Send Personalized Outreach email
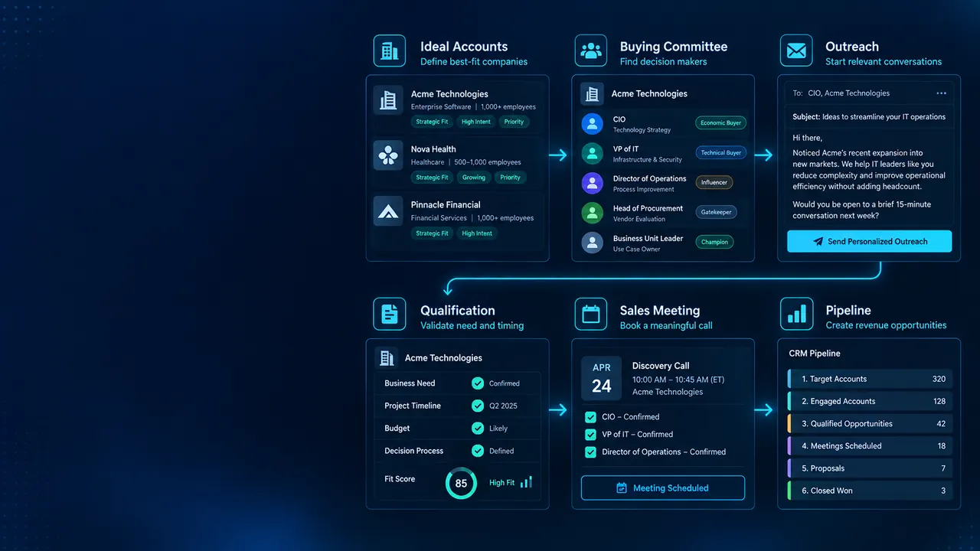The image size is (980, 551). click(869, 241)
